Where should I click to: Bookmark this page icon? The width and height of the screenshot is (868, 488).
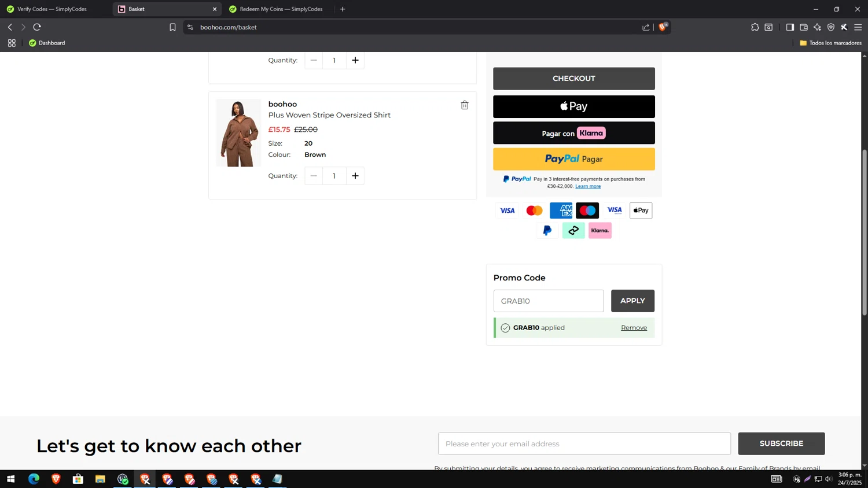coord(172,27)
